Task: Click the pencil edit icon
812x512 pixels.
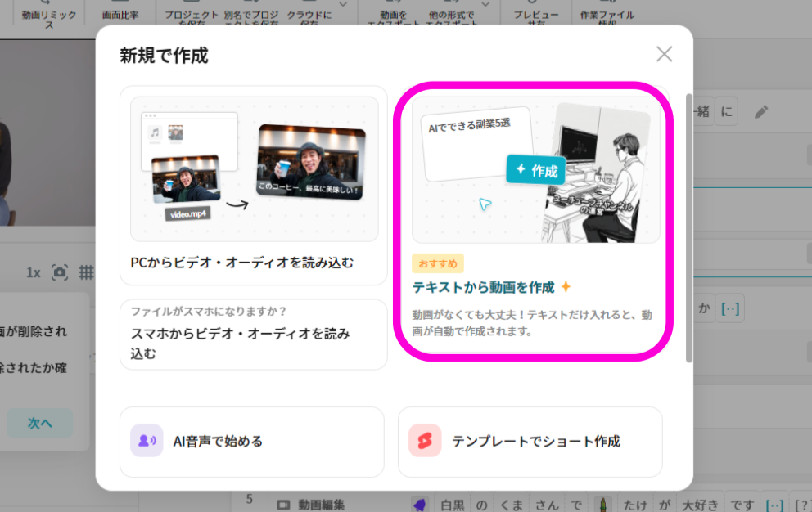Action: (761, 112)
